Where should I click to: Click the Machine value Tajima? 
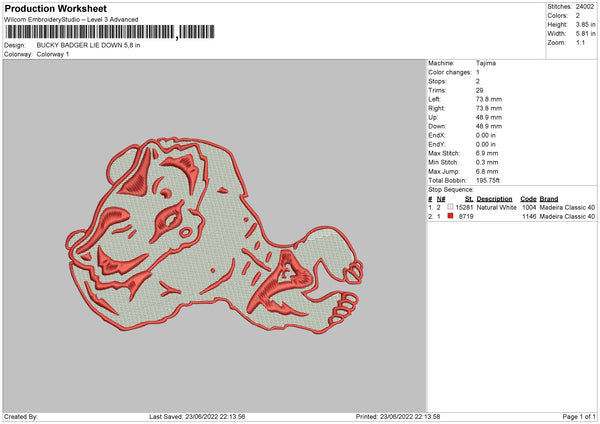point(486,63)
